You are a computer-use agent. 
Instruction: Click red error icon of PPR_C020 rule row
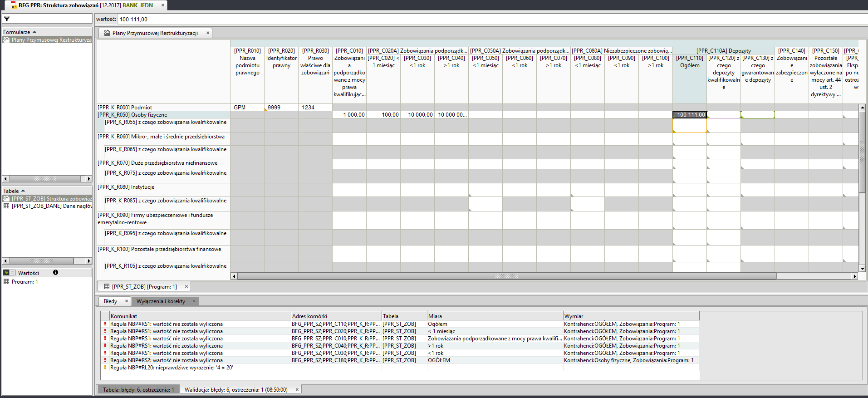(105, 331)
